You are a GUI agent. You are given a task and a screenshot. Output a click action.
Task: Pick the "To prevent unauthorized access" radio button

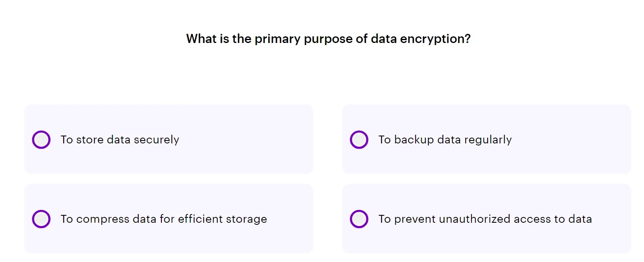[x=359, y=219]
